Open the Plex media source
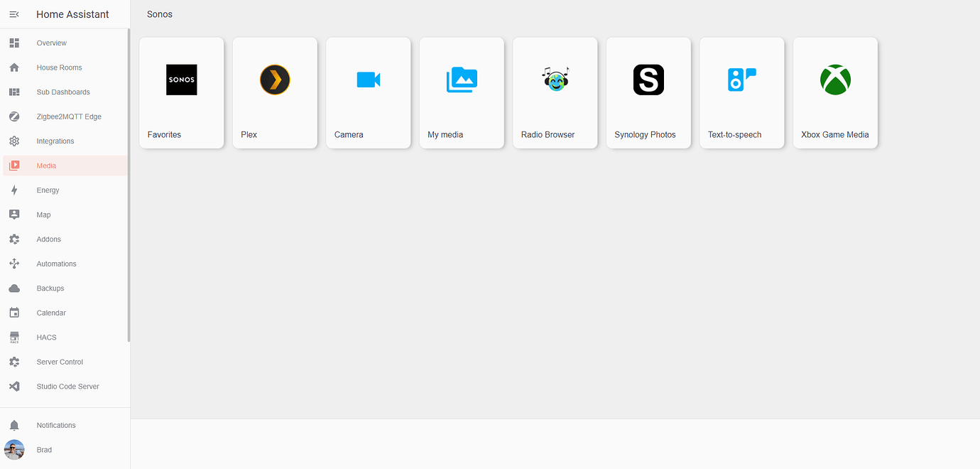Image resolution: width=980 pixels, height=469 pixels. click(275, 92)
